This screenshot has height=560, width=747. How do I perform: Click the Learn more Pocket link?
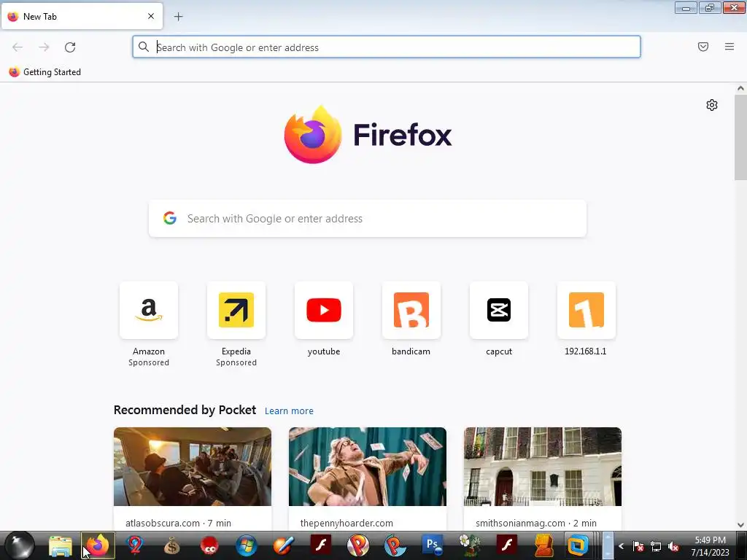click(289, 411)
